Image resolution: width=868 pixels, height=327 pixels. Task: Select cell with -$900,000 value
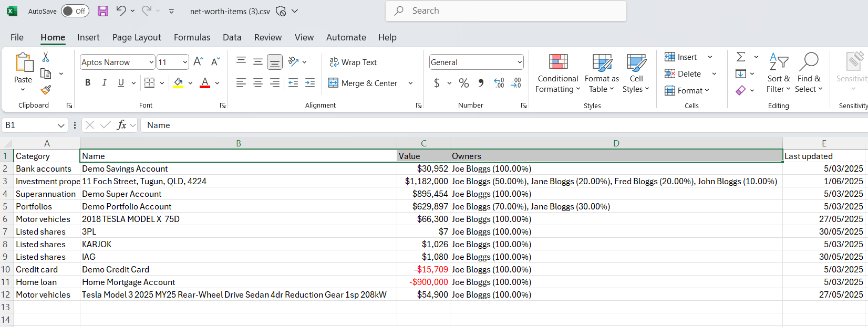[x=423, y=282]
